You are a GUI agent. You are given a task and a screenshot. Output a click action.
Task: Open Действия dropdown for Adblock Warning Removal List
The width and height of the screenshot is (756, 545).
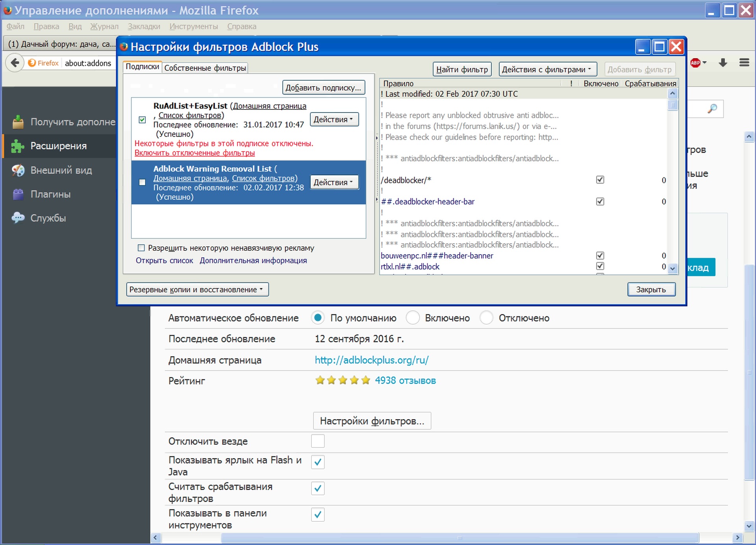coord(334,182)
